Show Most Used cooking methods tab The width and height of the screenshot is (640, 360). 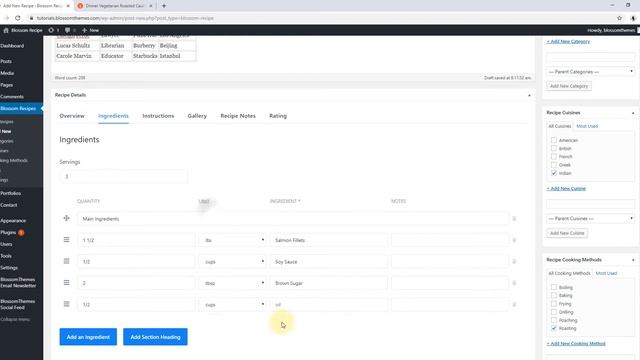(x=606, y=273)
